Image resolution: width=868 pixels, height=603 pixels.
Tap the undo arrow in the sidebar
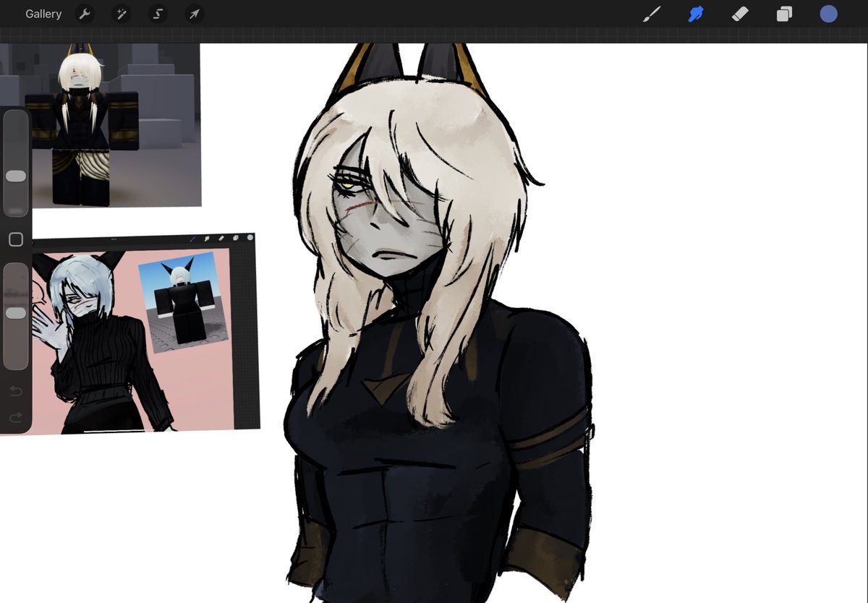pos(16,391)
